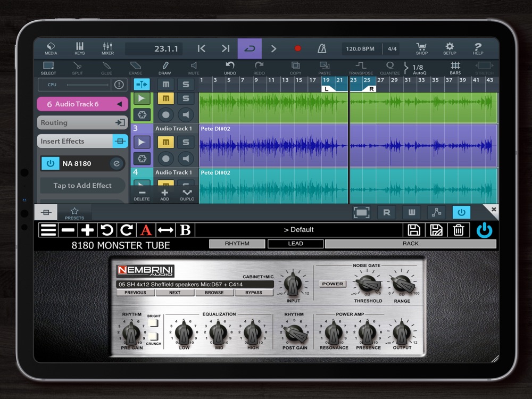Image resolution: width=532 pixels, height=399 pixels.
Task: Open the Shop cart
Action: pyautogui.click(x=422, y=48)
